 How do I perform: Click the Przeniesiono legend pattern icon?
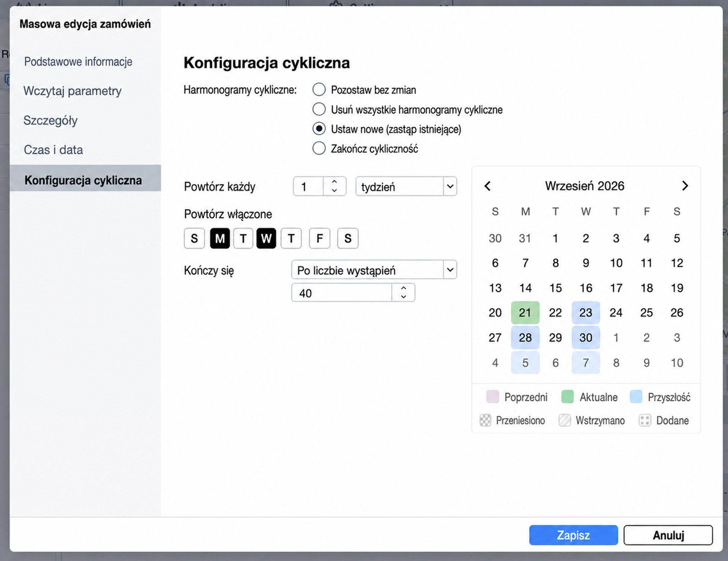(x=485, y=420)
